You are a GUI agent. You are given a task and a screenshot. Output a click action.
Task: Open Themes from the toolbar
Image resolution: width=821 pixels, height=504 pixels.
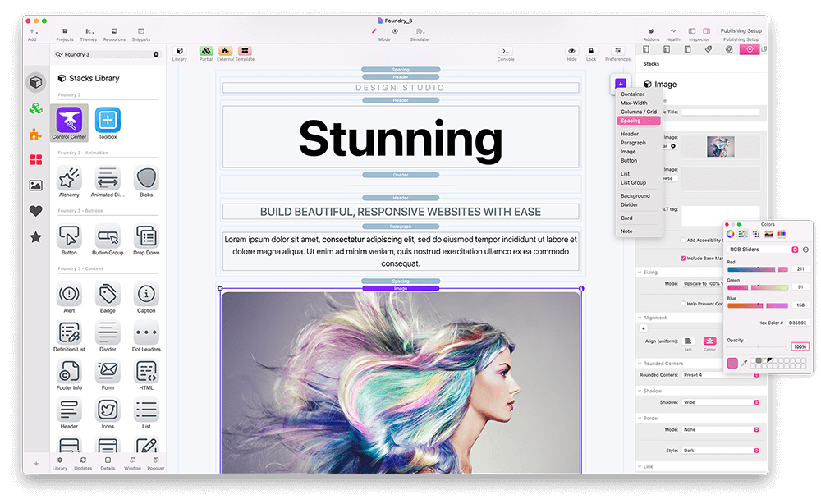tap(89, 34)
